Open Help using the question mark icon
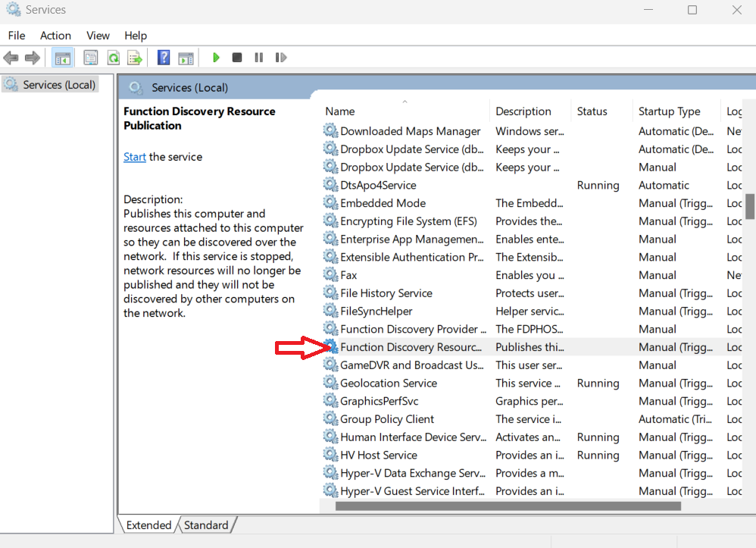 [x=163, y=58]
